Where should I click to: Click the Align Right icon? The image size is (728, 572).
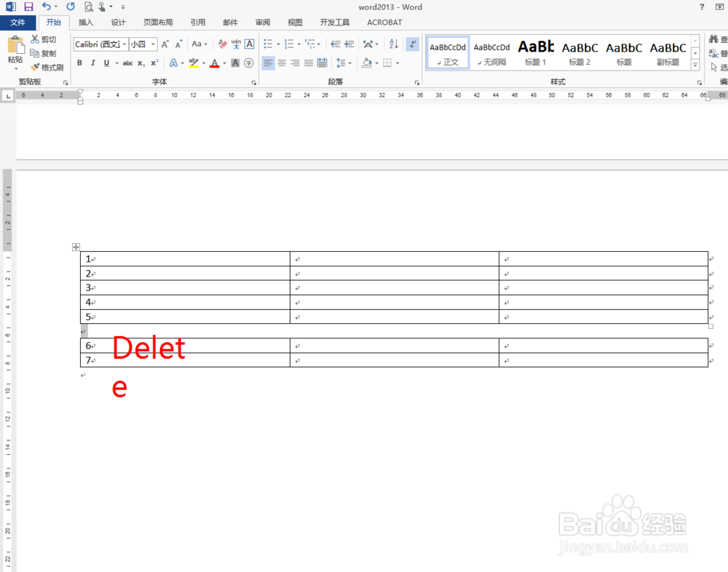tap(295, 63)
